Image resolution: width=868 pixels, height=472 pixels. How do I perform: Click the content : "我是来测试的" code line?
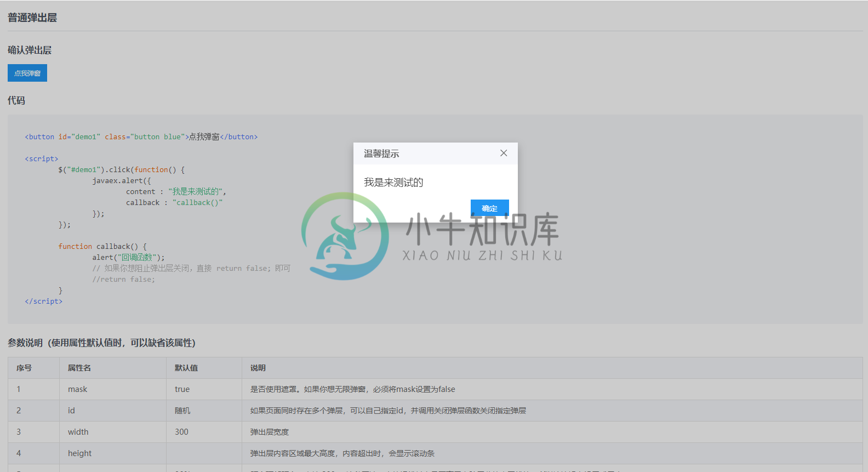point(176,191)
